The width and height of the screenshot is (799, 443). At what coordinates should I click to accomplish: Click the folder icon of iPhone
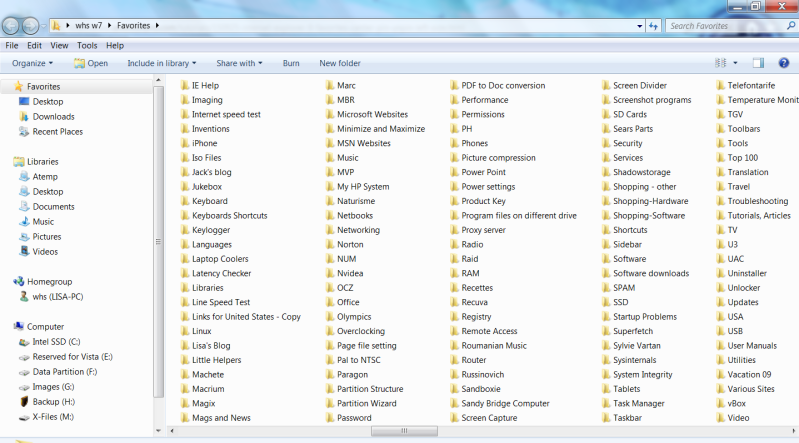[x=185, y=143]
